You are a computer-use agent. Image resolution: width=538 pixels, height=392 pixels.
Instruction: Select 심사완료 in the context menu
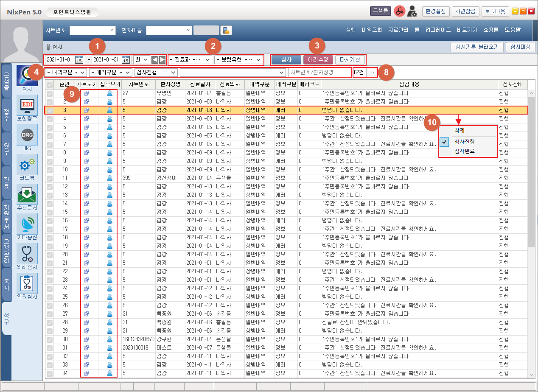[x=464, y=151]
